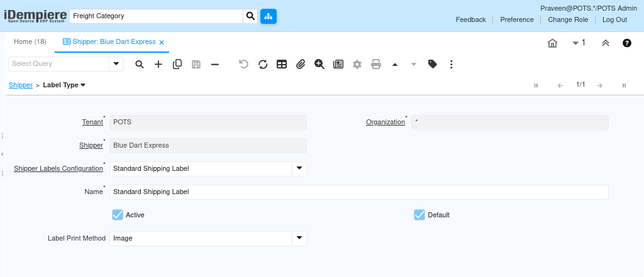644x277 pixels.
Task: Undo changes with the undo arrow icon
Action: (244, 65)
